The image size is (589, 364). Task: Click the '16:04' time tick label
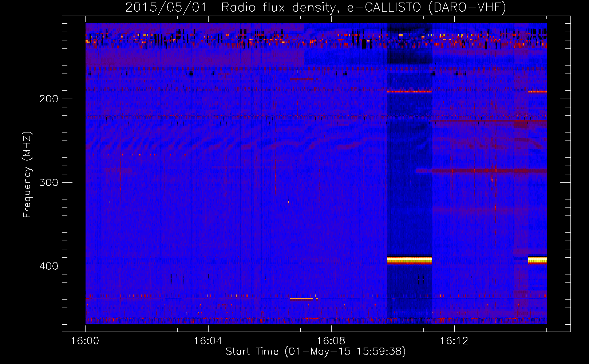[x=208, y=341]
